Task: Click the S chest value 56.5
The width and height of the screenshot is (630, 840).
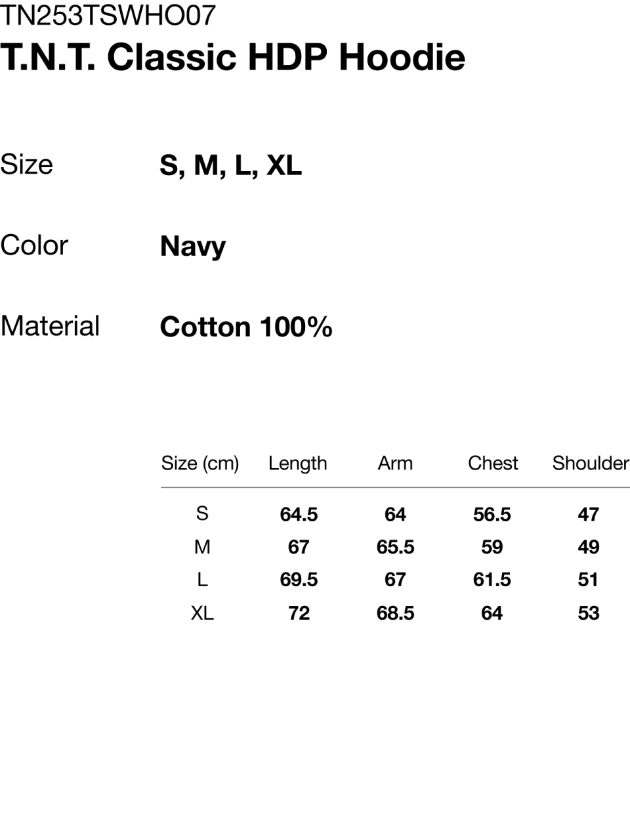Action: pos(492,514)
